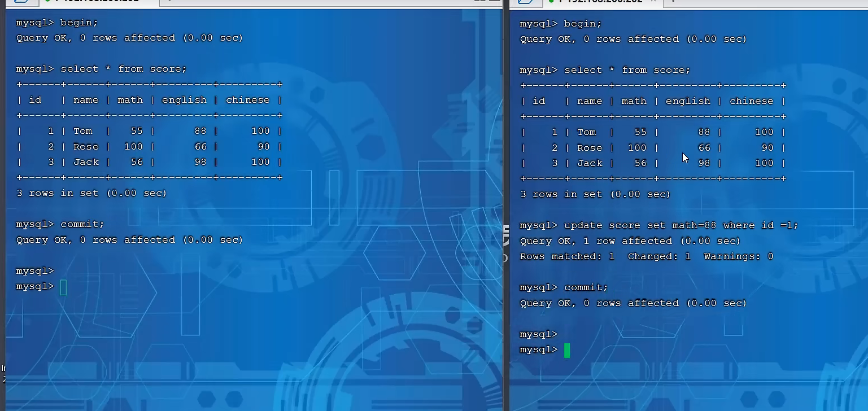Click Tom's english value 88 in right terminal
The width and height of the screenshot is (868, 411).
(x=704, y=132)
